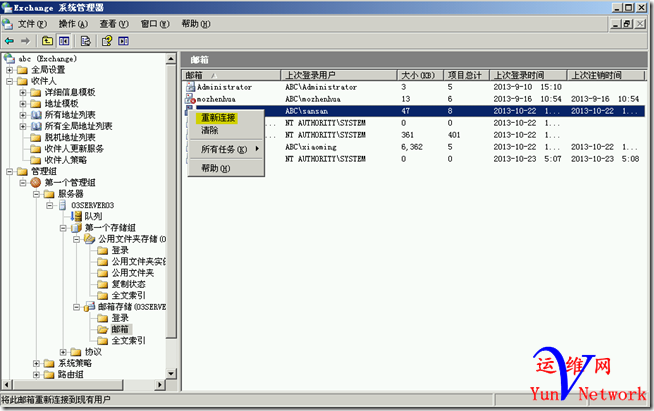Click the Up one level toolbar icon
The width and height of the screenshot is (654, 411).
click(x=48, y=41)
